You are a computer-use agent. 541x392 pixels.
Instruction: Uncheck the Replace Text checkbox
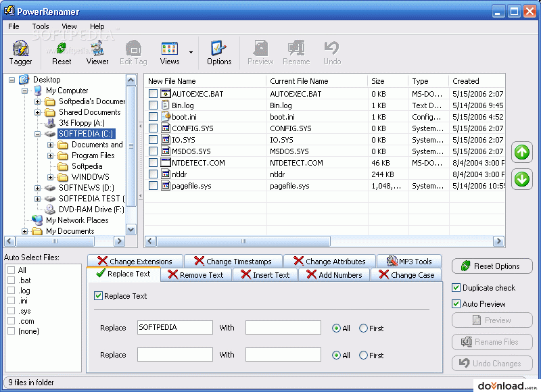pos(98,296)
